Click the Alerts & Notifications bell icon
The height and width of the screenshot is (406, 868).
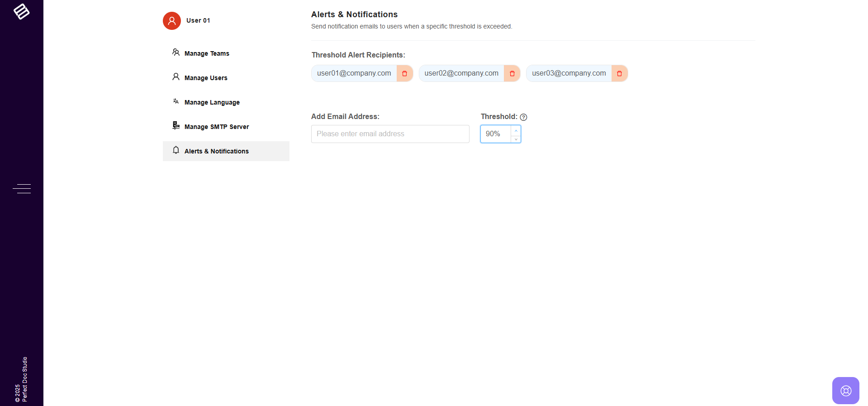(x=176, y=150)
